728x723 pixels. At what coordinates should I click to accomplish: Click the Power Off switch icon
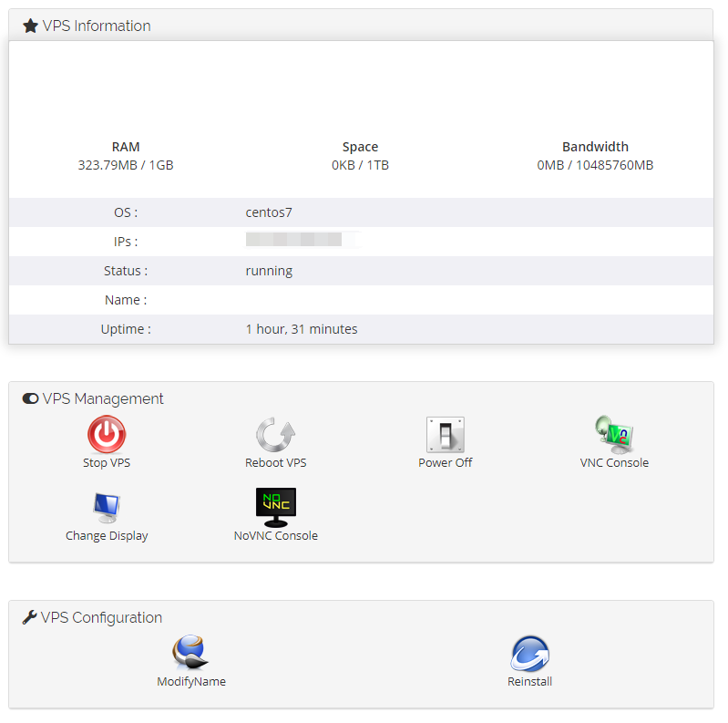coord(446,435)
